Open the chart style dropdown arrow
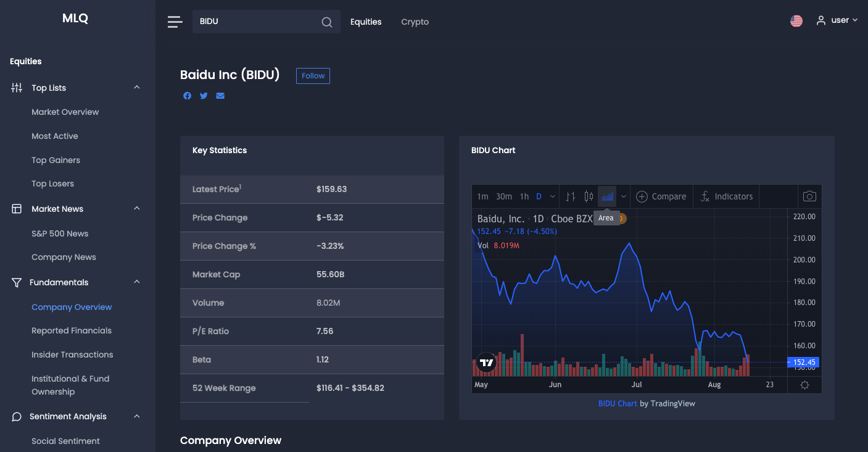This screenshot has height=452, width=868. pyautogui.click(x=624, y=196)
